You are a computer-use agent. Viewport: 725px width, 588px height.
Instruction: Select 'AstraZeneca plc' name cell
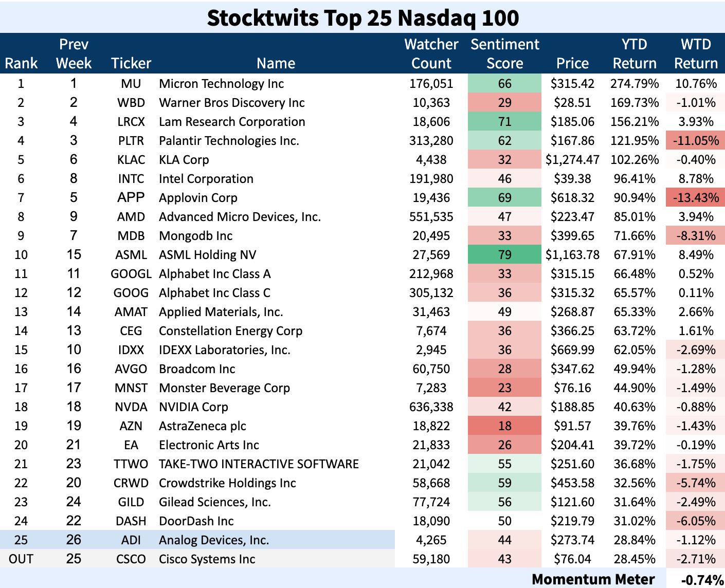(x=203, y=426)
